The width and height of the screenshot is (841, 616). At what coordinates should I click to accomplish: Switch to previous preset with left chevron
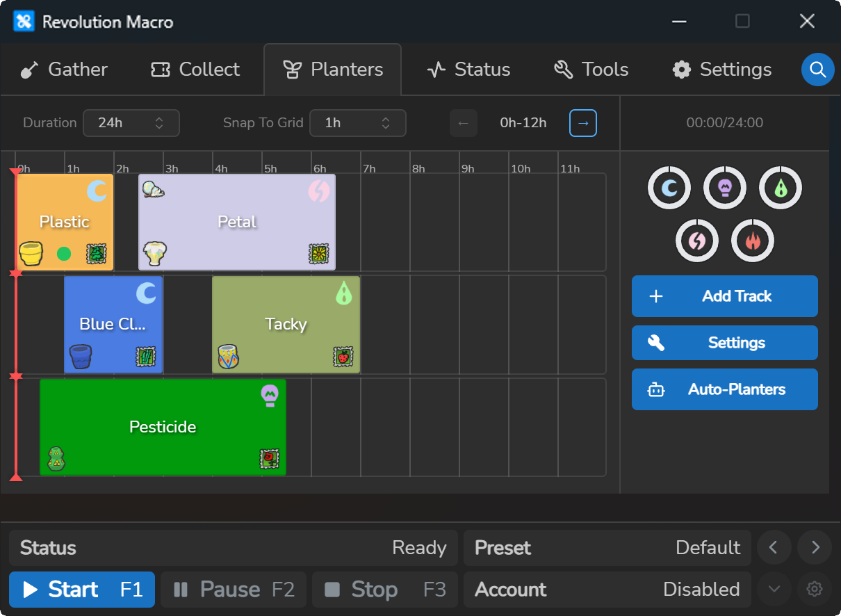click(774, 548)
